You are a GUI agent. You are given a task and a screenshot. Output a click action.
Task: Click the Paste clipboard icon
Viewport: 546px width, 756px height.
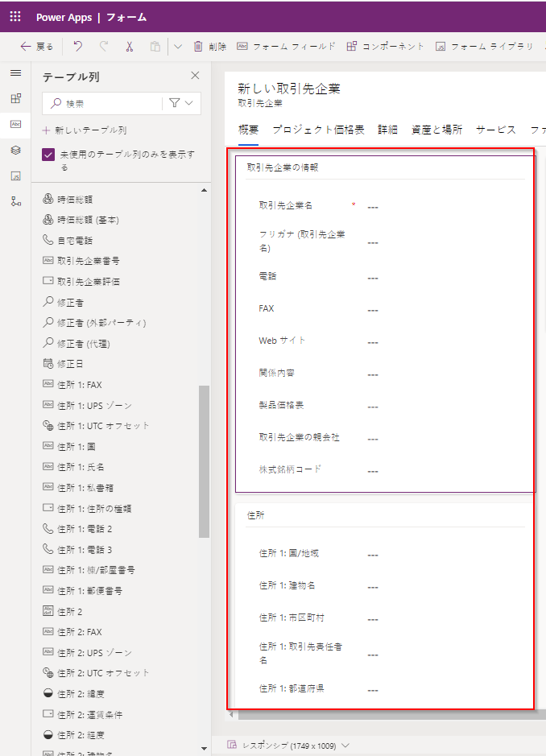[x=155, y=46]
